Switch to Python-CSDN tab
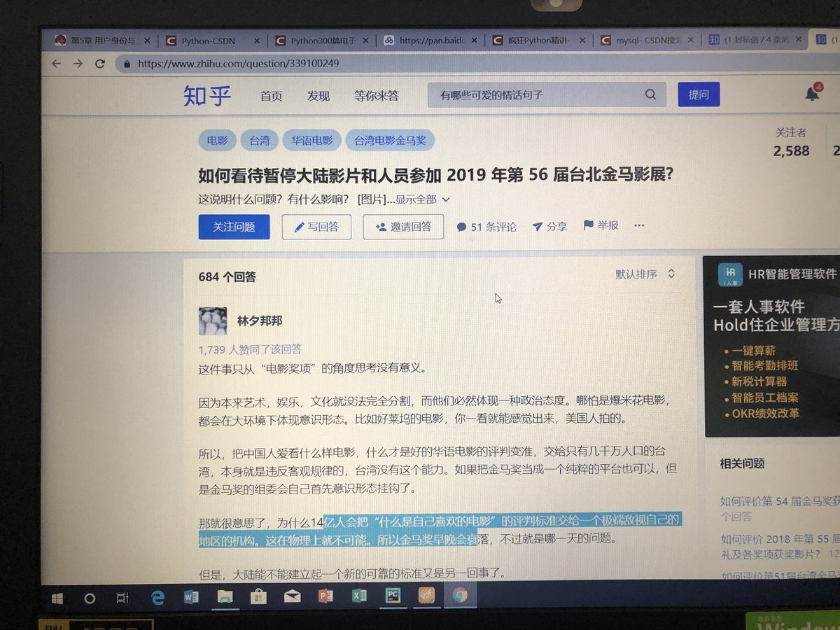The width and height of the screenshot is (840, 630). [x=213, y=41]
